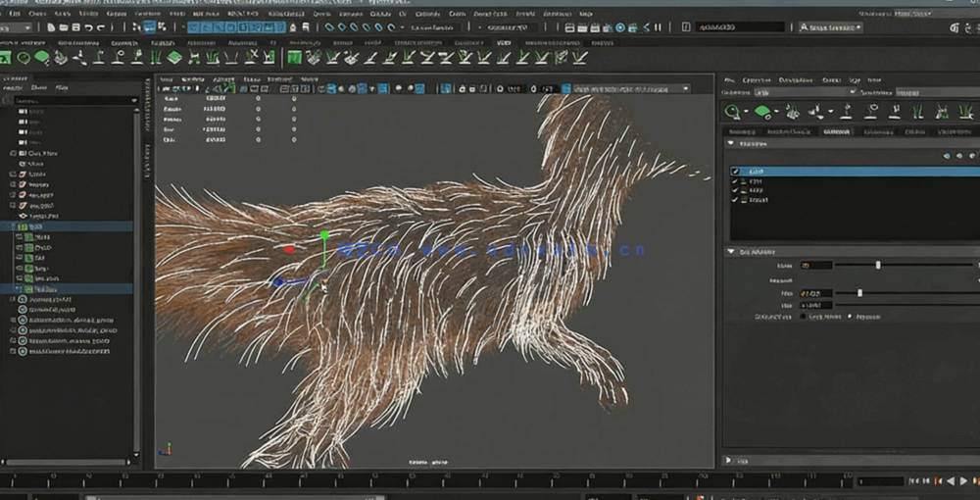
Task: Toggle the last modifier's checkbox in the list
Action: point(736,200)
